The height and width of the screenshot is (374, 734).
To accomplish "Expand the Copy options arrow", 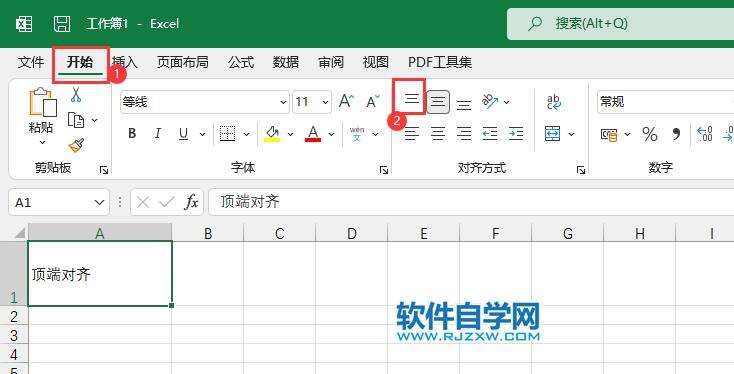I will (95, 120).
